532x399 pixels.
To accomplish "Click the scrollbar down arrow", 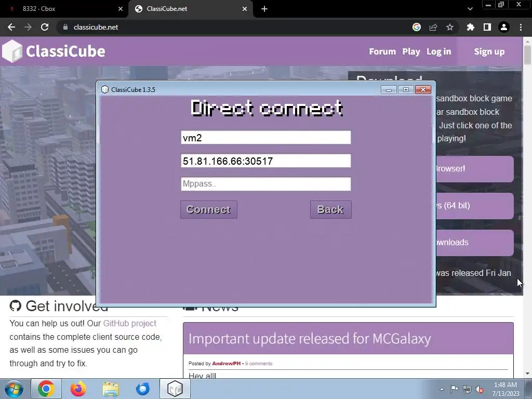I will pyautogui.click(x=528, y=374).
